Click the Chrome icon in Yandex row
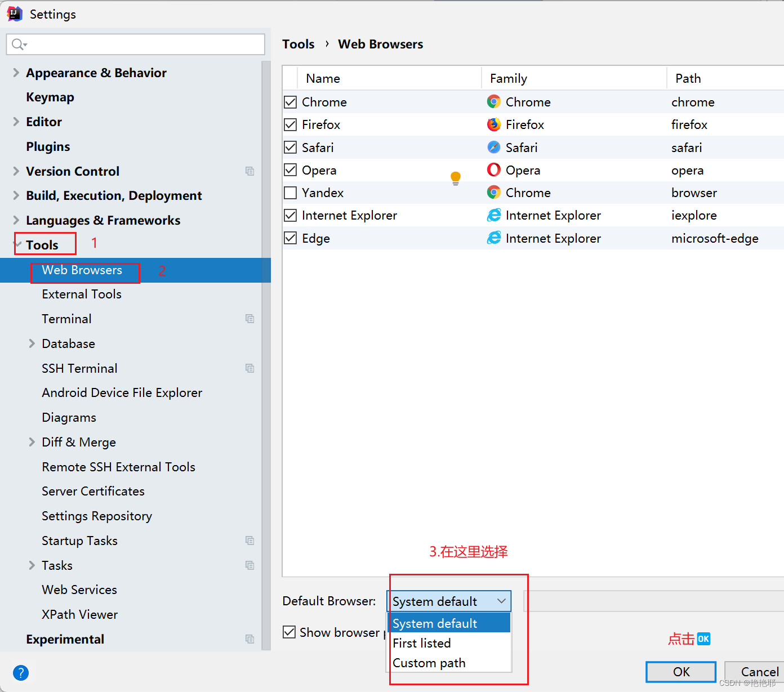This screenshot has height=692, width=784. pyautogui.click(x=494, y=193)
